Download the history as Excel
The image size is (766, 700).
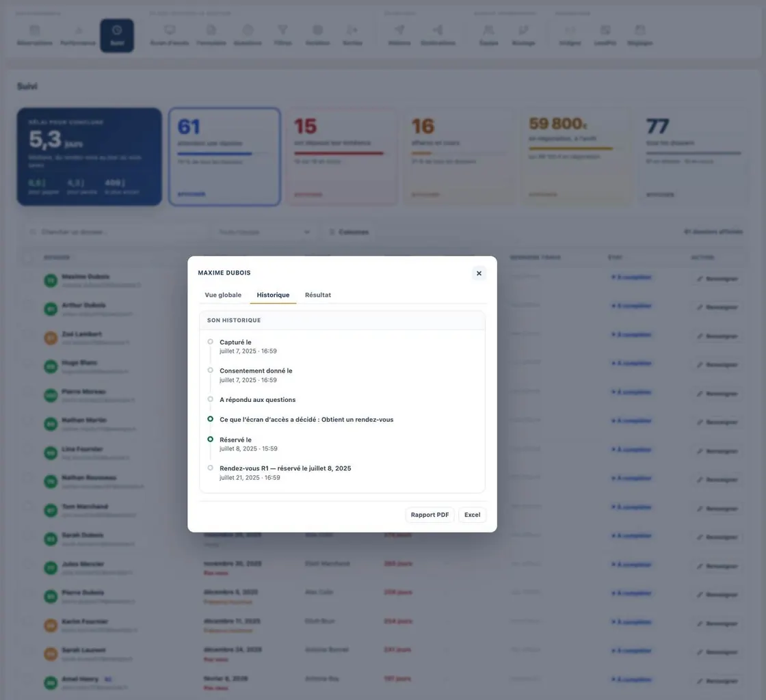click(473, 515)
